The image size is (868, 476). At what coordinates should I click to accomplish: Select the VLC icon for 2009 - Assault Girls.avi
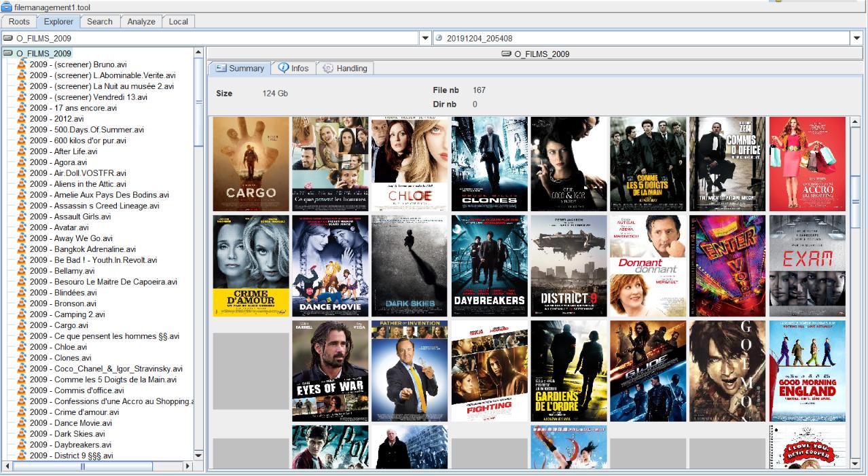tap(22, 217)
